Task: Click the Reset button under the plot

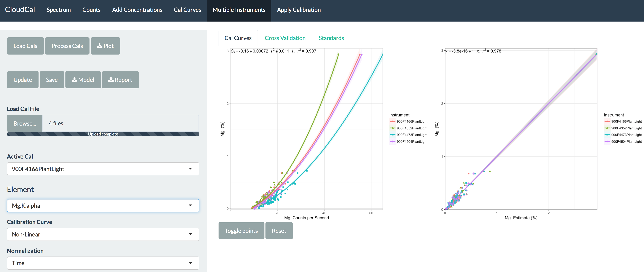Action: coord(279,231)
